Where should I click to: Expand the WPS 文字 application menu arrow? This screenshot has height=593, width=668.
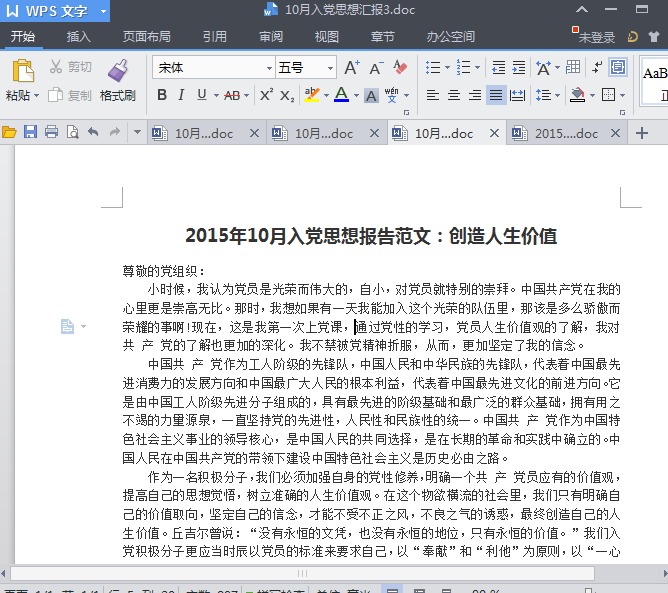[x=103, y=11]
